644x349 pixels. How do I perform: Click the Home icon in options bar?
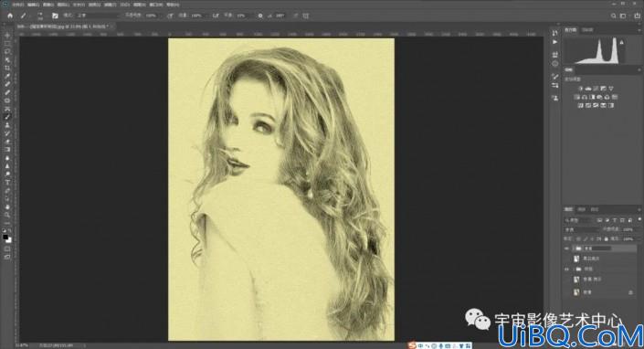click(x=10, y=16)
